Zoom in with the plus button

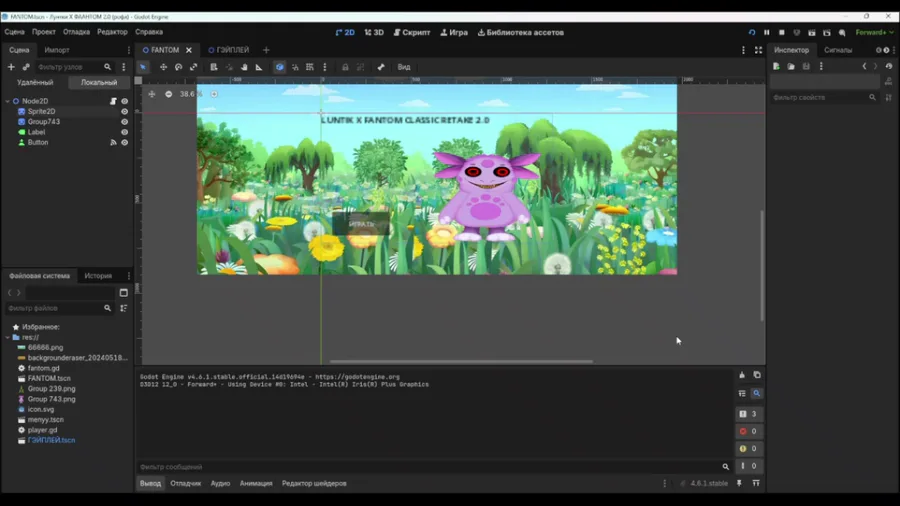(x=214, y=94)
